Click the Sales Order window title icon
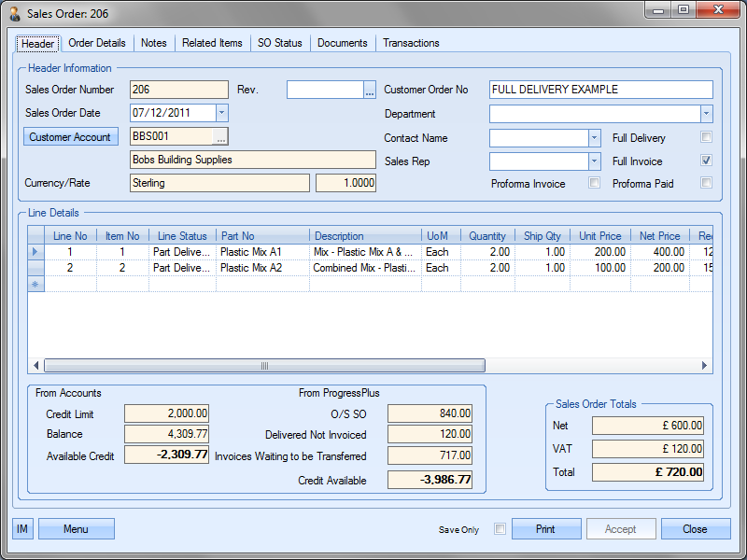The height and width of the screenshot is (560, 747). (x=14, y=14)
